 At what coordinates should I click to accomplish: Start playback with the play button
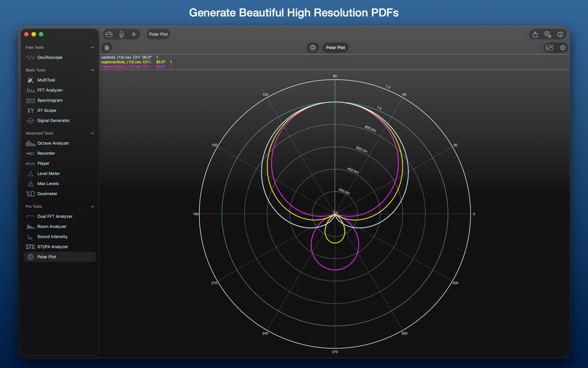134,34
